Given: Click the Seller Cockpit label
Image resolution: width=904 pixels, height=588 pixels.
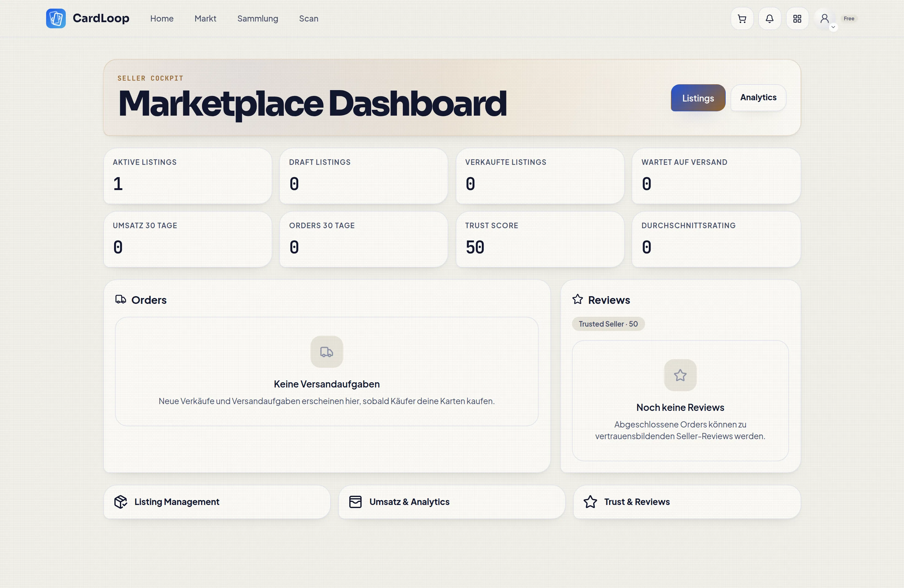Looking at the screenshot, I should (150, 78).
